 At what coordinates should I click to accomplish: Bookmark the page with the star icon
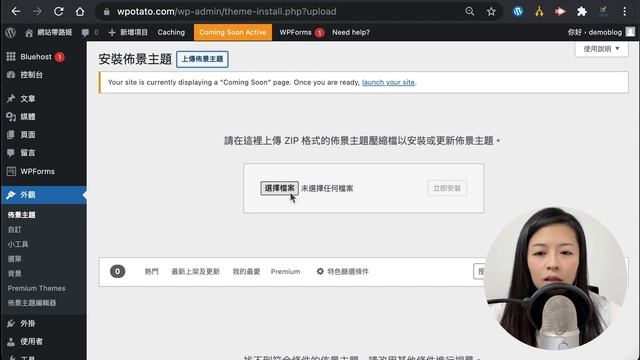(x=491, y=11)
